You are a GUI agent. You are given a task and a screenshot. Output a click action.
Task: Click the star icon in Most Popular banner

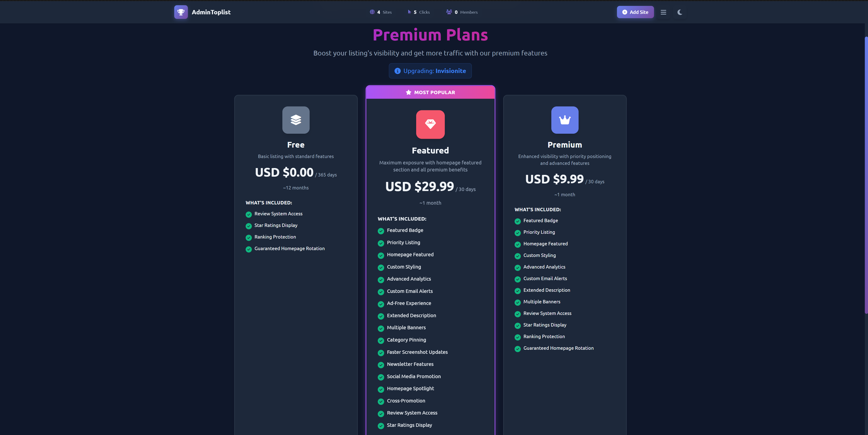pyautogui.click(x=408, y=92)
